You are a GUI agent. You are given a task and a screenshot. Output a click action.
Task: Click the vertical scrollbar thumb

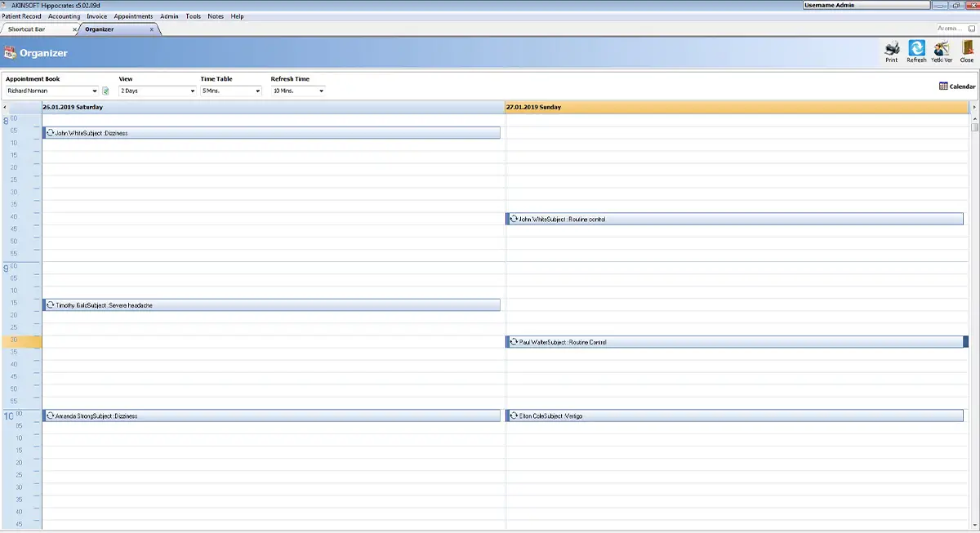coord(974,127)
